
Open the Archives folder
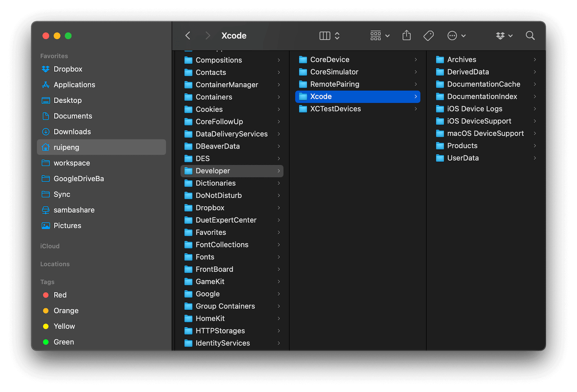[486, 60]
